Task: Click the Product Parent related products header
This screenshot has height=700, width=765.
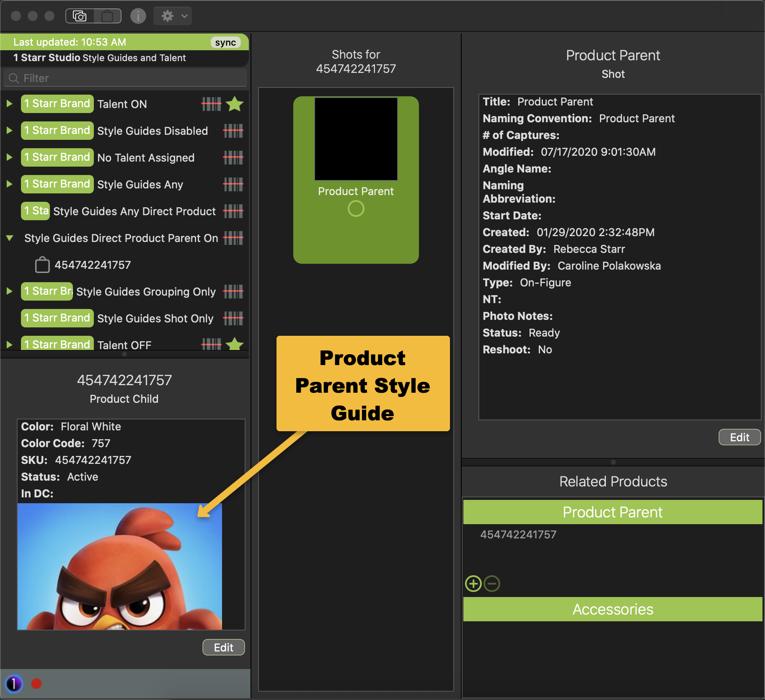Action: click(x=613, y=512)
